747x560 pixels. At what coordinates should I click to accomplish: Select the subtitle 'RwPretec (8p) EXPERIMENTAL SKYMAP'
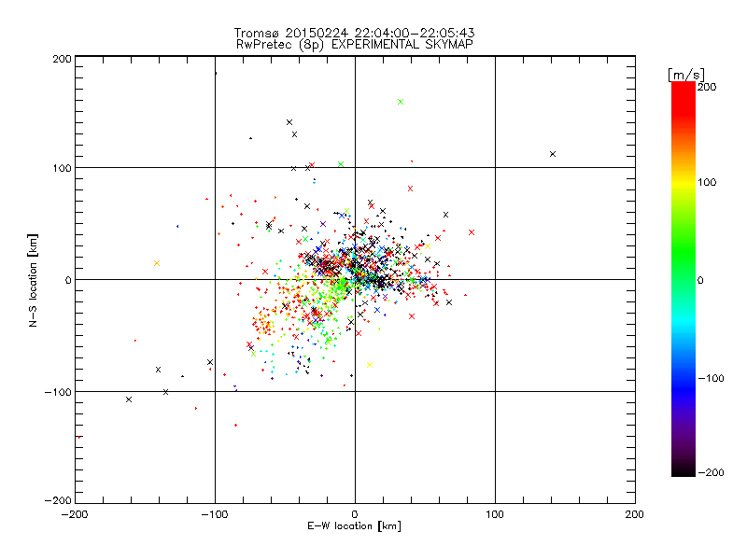click(355, 44)
